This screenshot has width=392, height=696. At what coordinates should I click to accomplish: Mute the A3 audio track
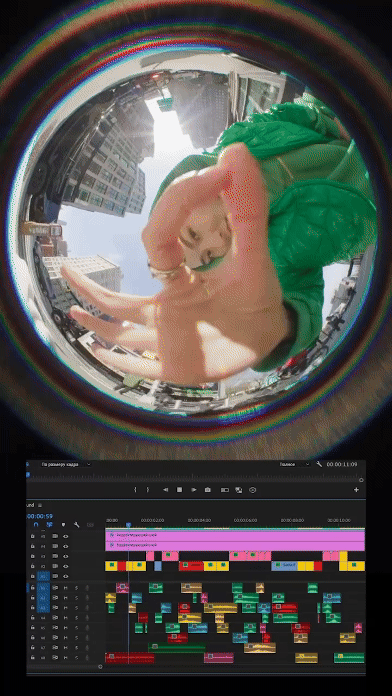66,608
